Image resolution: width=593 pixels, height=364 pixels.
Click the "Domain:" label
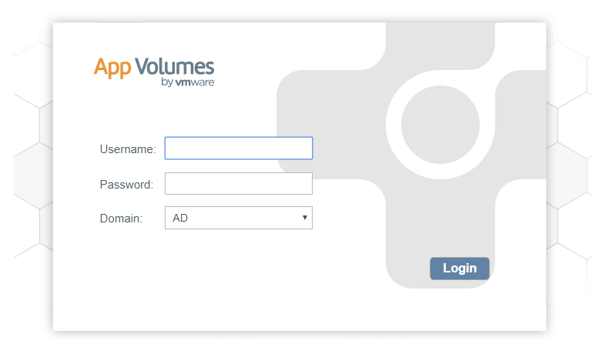pos(121,219)
